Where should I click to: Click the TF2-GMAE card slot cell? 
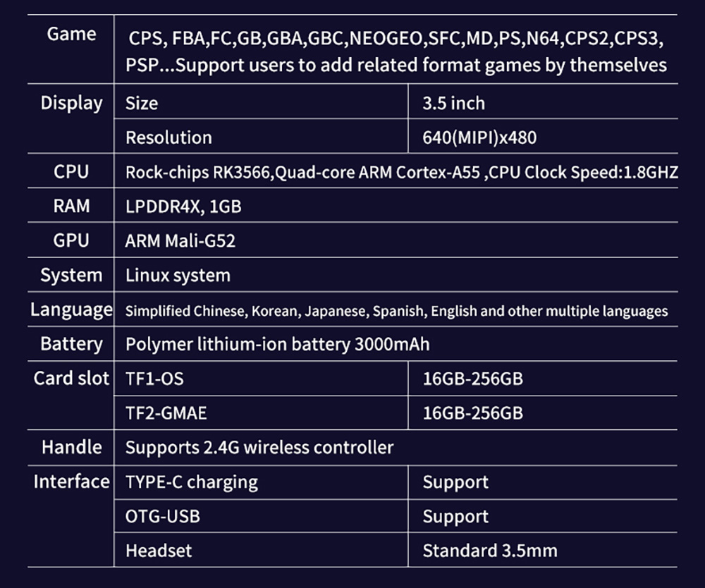(166, 413)
